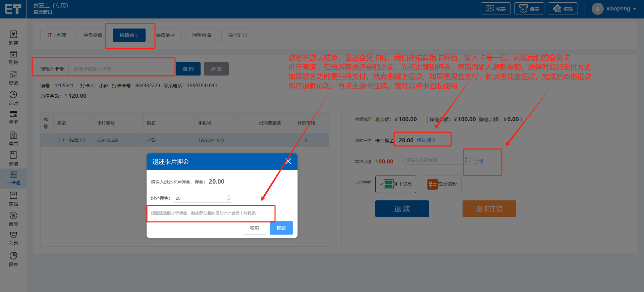The height and width of the screenshot is (292, 644).
Task: Click the 解锁押金 unlock deposit link
Action: coord(426,140)
